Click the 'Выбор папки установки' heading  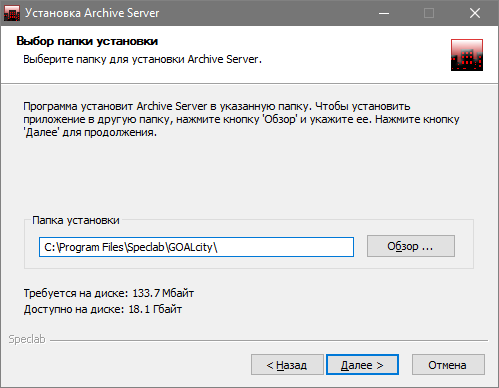pos(87,41)
